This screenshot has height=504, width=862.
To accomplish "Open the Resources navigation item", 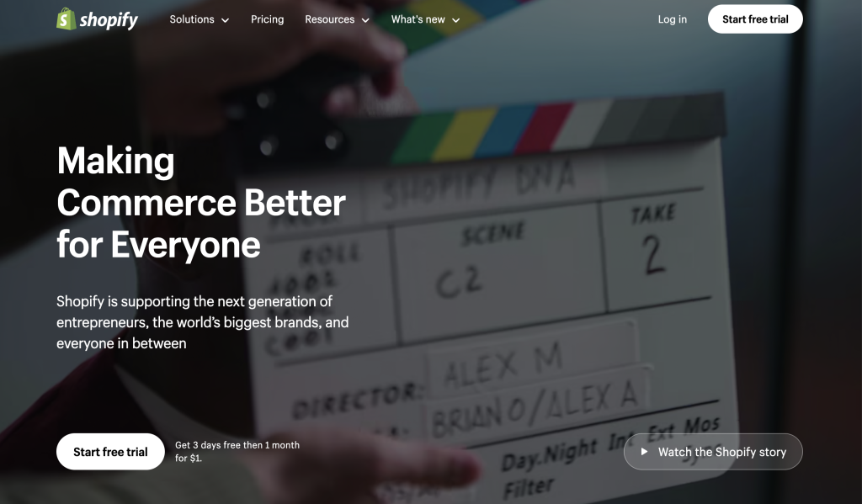I will 329,19.
